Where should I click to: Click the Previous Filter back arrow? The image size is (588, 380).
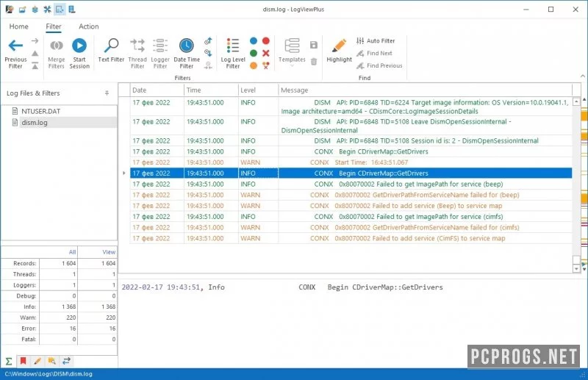tap(15, 46)
